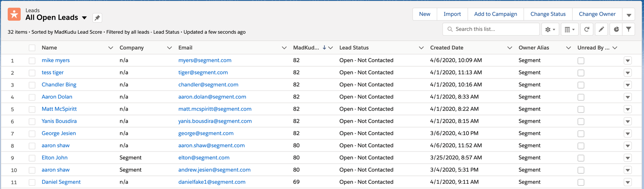Open row actions for Chandler Bing
Image resolution: width=644 pixels, height=189 pixels.
pyautogui.click(x=627, y=85)
